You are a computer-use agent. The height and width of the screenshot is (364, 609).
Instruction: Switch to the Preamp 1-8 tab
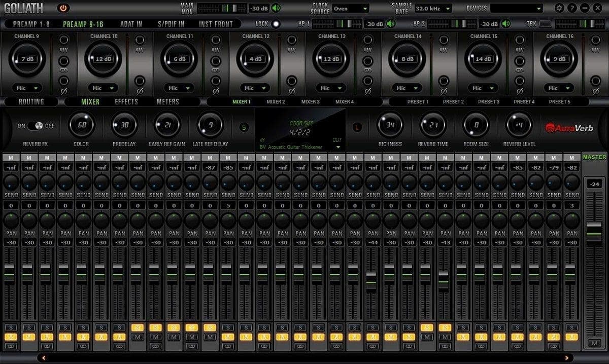click(31, 24)
